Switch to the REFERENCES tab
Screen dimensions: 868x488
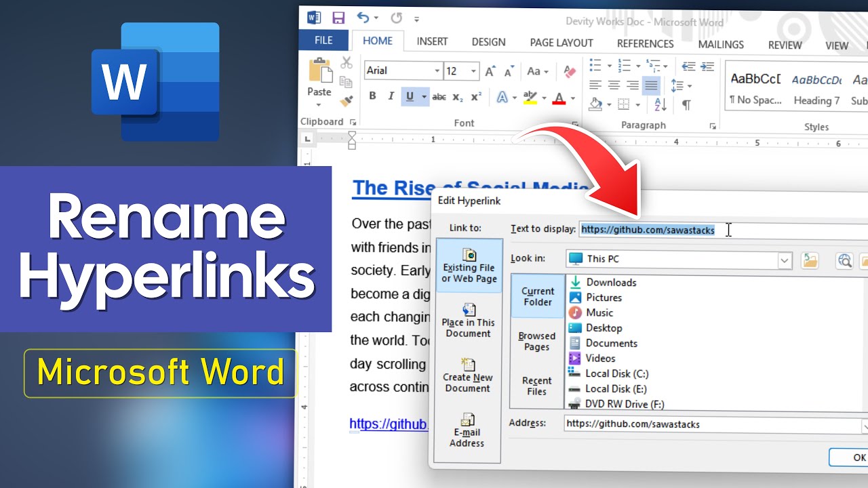[x=646, y=43]
